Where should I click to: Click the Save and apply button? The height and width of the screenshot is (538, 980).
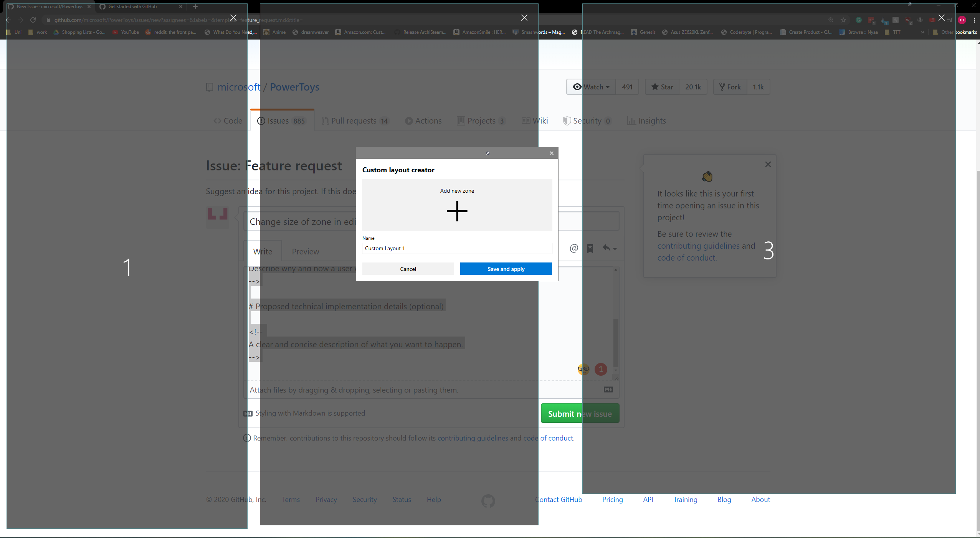506,269
